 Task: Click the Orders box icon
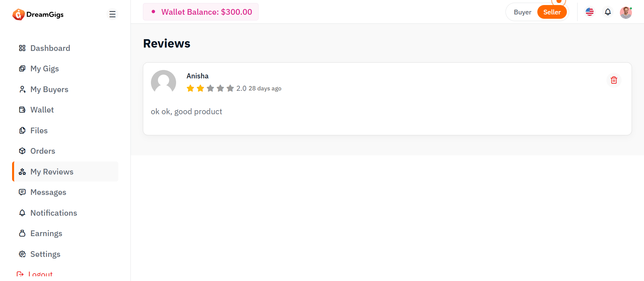coord(22,151)
